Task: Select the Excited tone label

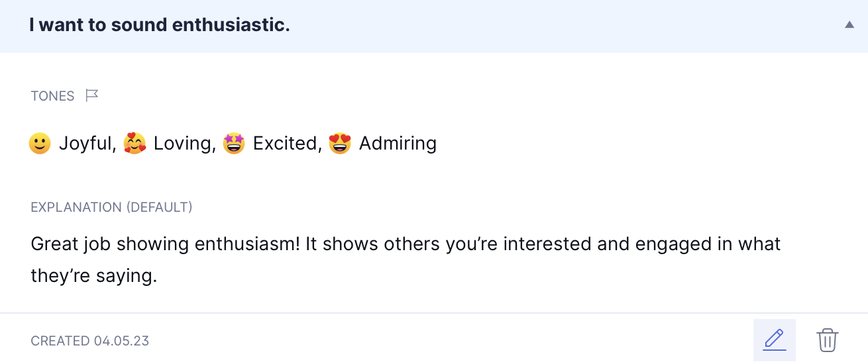Action: pos(285,143)
